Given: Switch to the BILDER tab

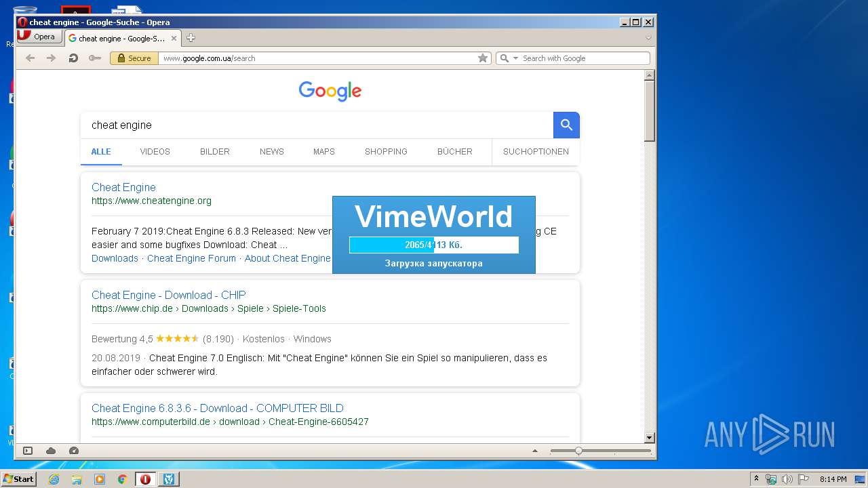Looking at the screenshot, I should 215,152.
